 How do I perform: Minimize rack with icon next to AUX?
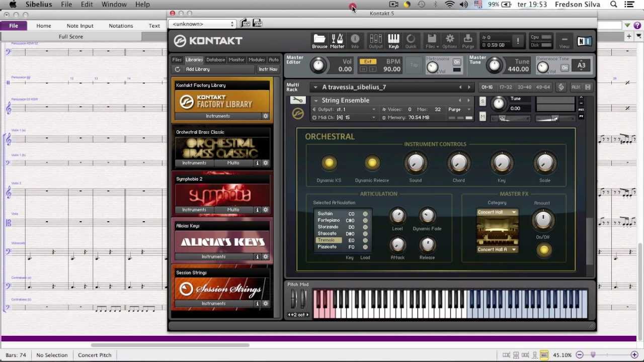pos(587,87)
